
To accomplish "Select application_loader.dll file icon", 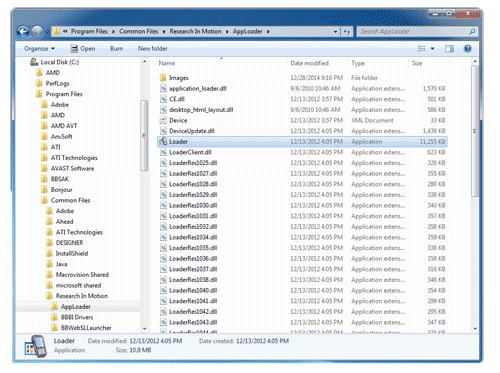I will [163, 88].
